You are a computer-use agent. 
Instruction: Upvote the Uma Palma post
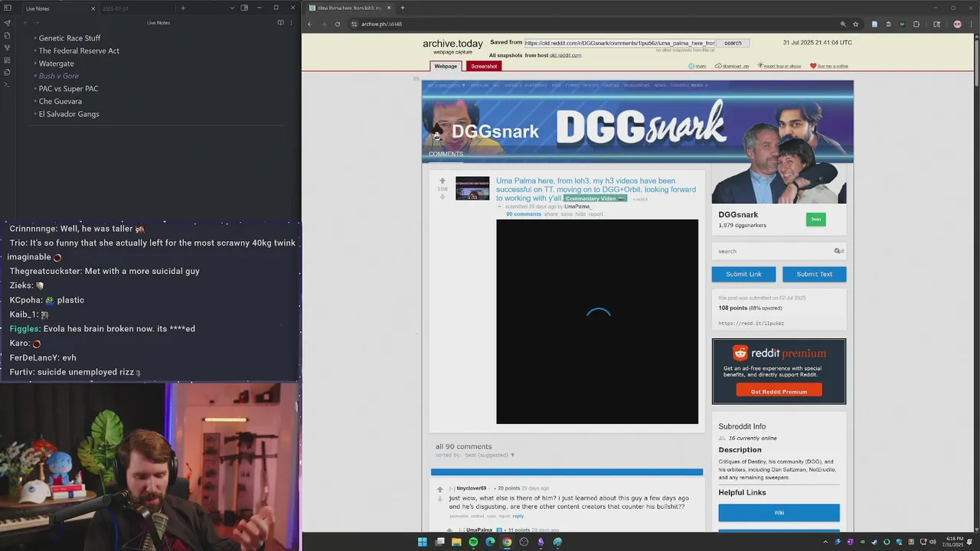tap(442, 181)
